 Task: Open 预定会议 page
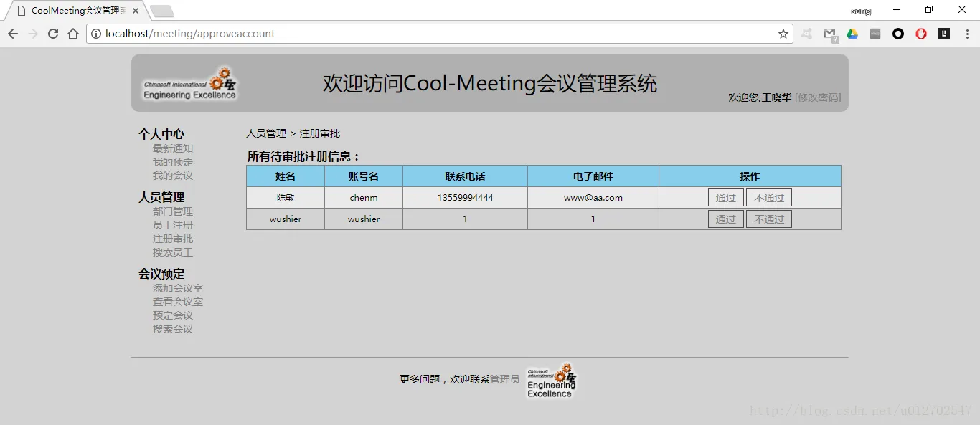[x=173, y=315]
